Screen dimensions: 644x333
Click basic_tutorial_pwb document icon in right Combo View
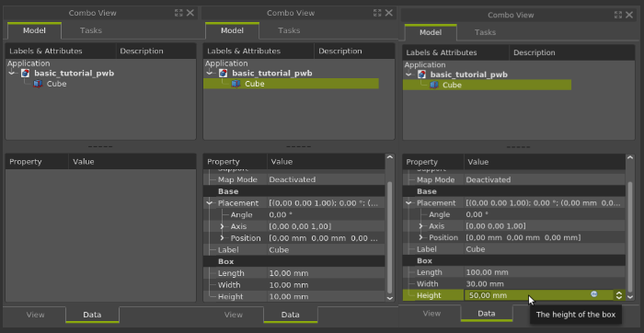pyautogui.click(x=421, y=75)
